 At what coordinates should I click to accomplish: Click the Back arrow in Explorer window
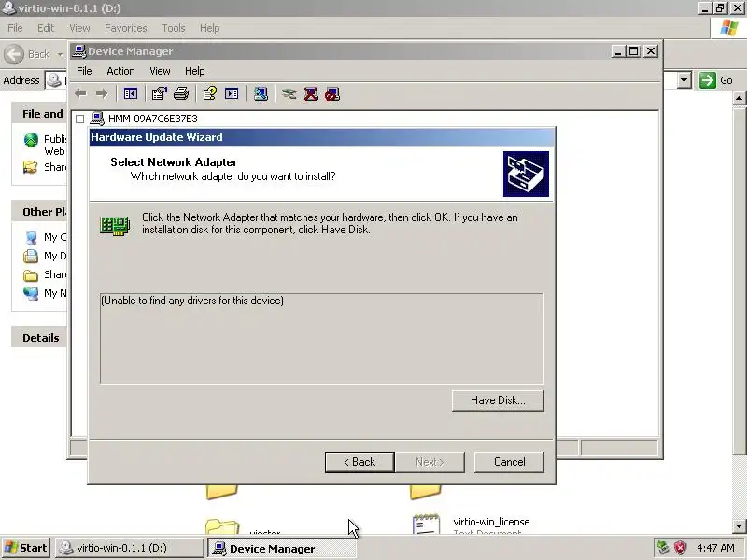[x=14, y=54]
